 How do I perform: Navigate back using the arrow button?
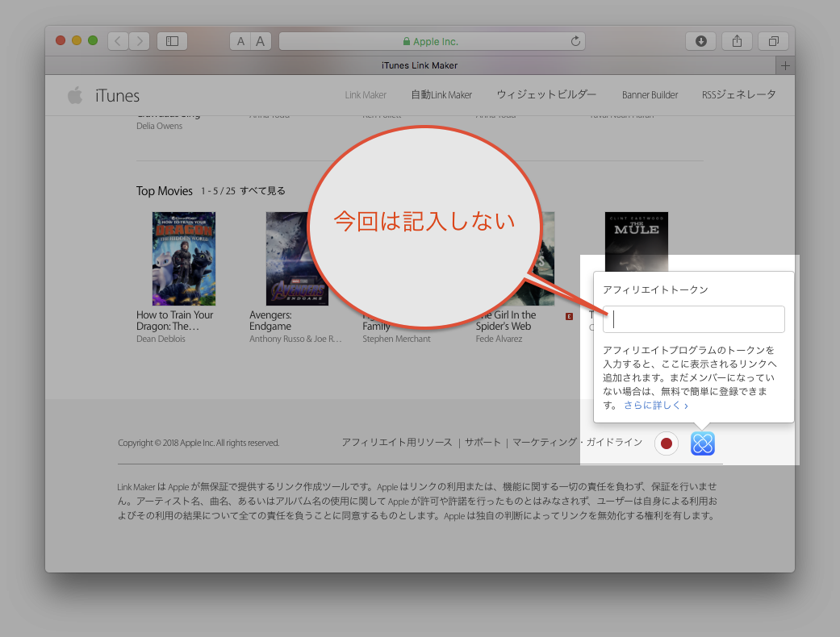[118, 40]
